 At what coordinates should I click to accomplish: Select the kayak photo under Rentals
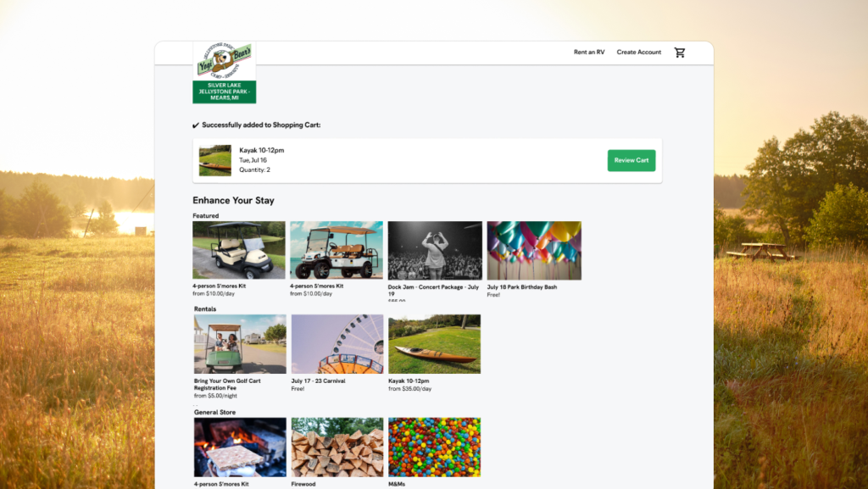click(x=434, y=344)
